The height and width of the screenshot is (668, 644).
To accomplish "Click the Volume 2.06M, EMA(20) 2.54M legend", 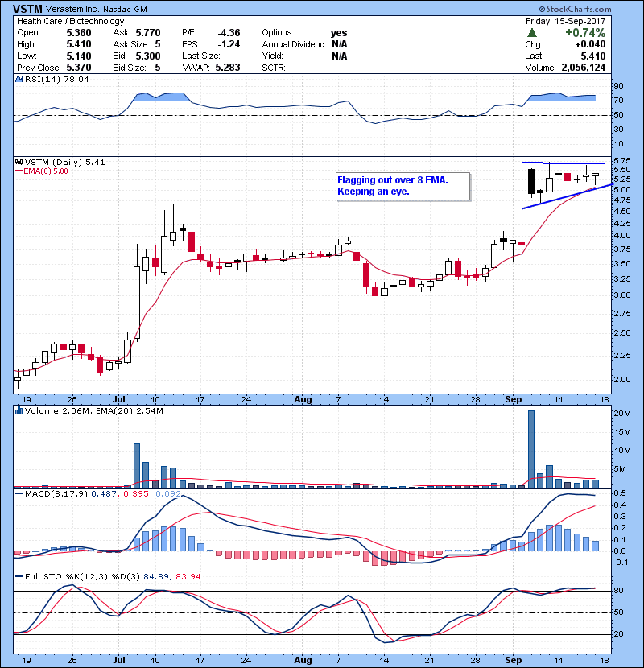I will click(93, 410).
